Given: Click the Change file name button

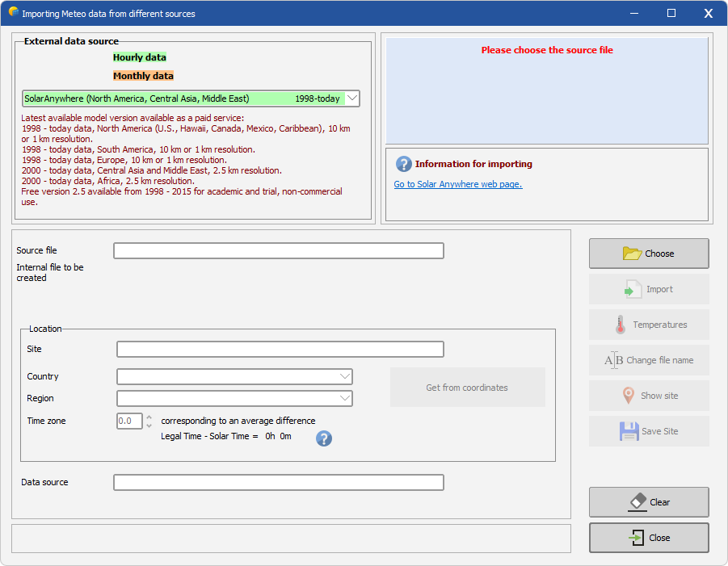Looking at the screenshot, I should tap(649, 360).
